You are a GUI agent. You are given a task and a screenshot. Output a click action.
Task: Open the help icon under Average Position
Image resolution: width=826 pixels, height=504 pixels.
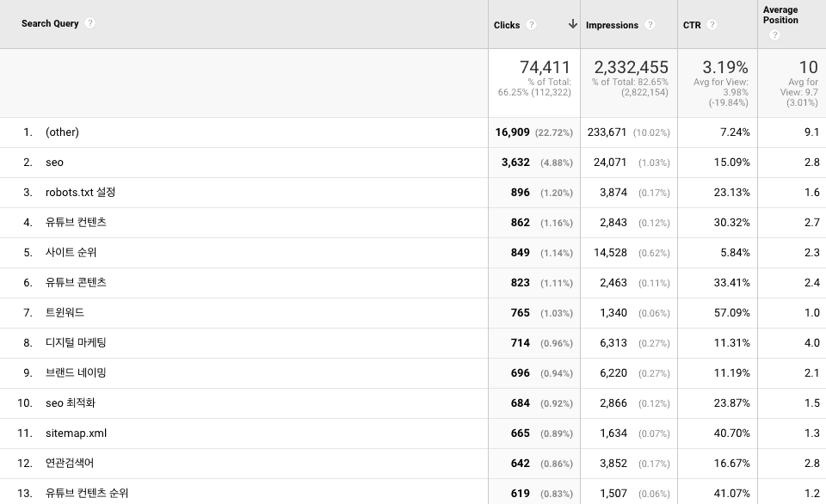coord(774,35)
